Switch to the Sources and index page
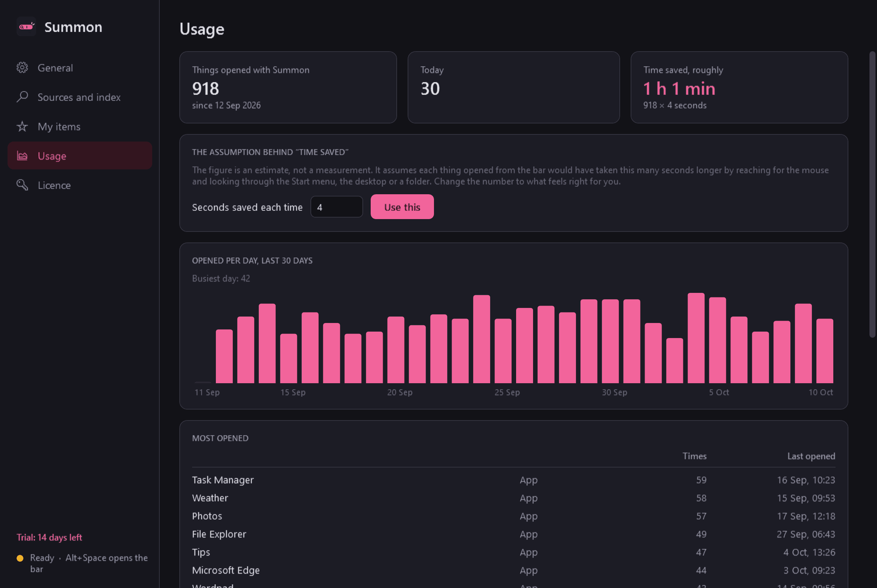 tap(80, 97)
